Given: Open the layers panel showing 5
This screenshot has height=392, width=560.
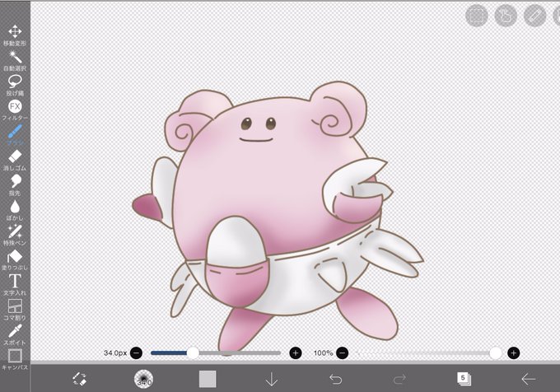Looking at the screenshot, I should pos(464,379).
